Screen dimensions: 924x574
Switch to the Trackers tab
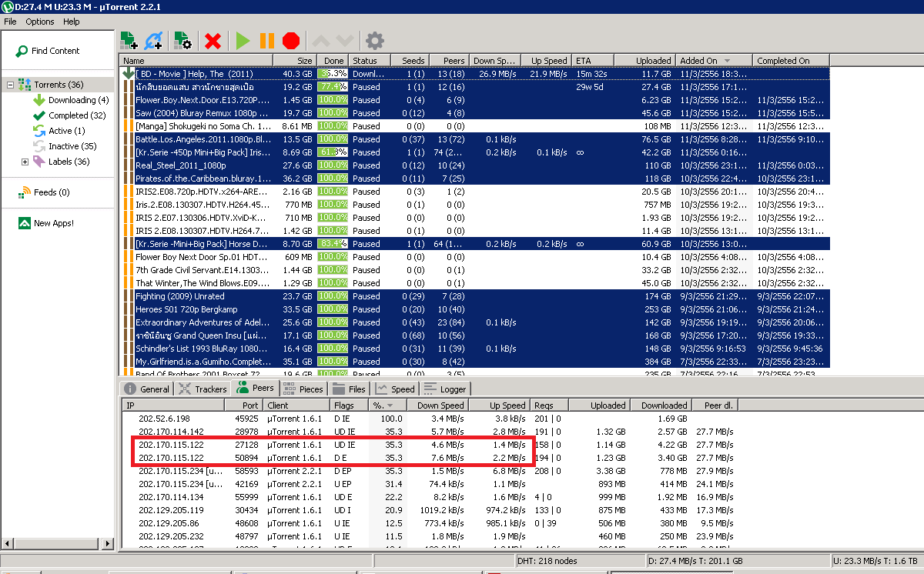pyautogui.click(x=203, y=389)
